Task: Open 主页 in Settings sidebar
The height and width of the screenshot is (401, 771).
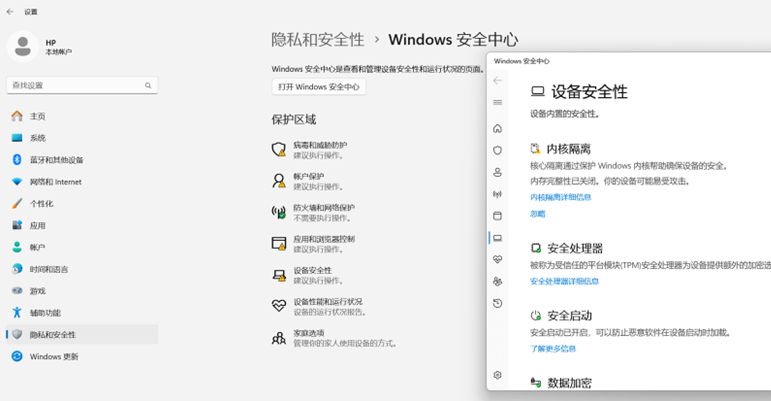Action: (82, 116)
